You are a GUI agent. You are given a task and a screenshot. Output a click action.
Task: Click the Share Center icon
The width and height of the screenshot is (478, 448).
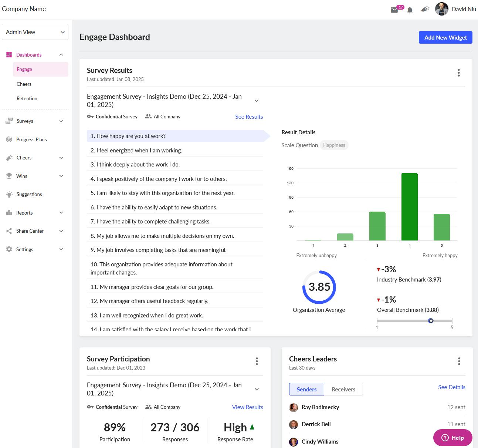(9, 231)
